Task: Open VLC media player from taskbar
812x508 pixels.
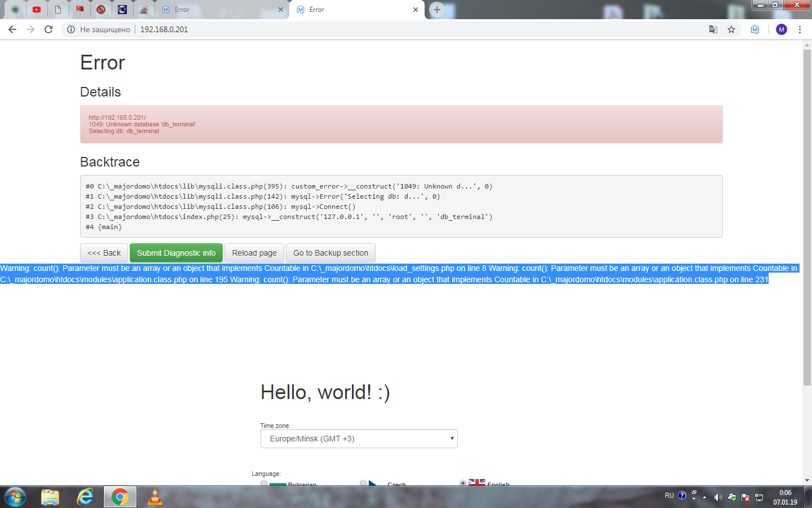Action: click(x=155, y=497)
